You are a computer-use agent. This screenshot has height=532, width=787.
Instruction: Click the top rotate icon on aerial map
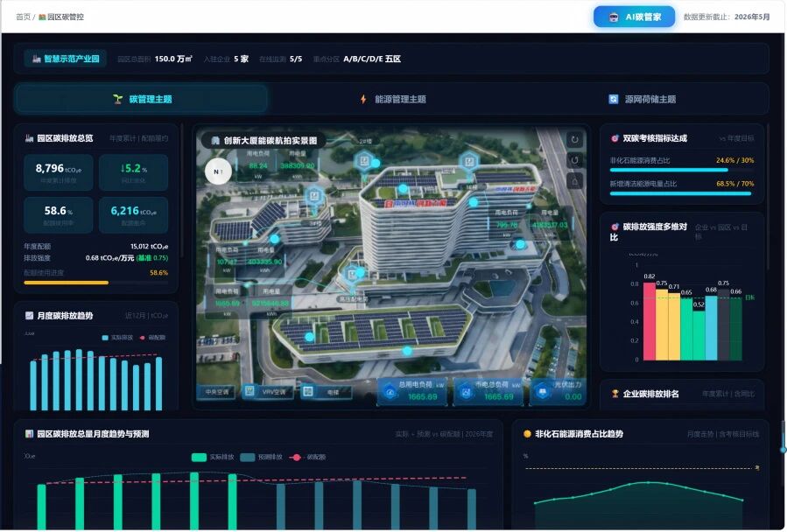pyautogui.click(x=574, y=139)
